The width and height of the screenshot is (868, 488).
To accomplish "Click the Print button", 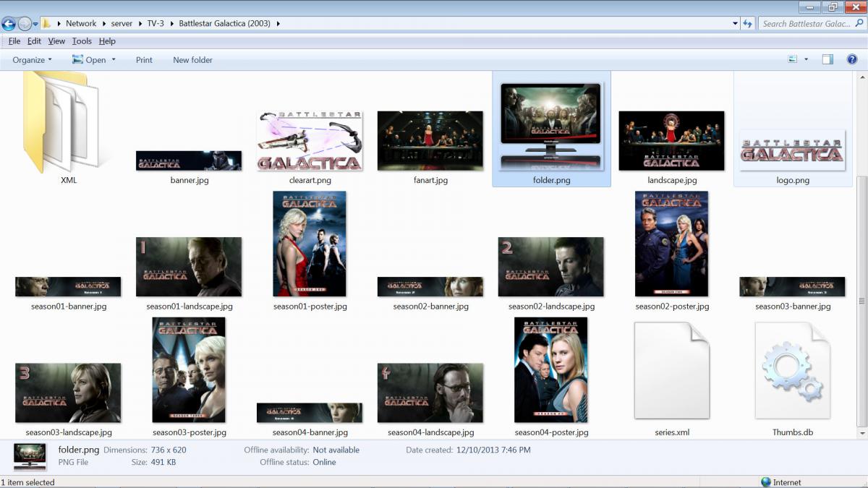I will [x=144, y=60].
